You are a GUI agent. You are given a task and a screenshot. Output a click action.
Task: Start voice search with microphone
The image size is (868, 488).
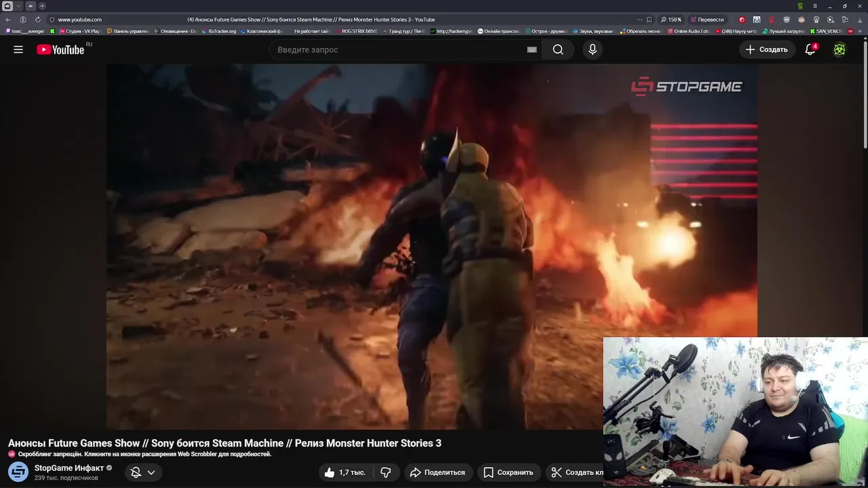pos(593,49)
